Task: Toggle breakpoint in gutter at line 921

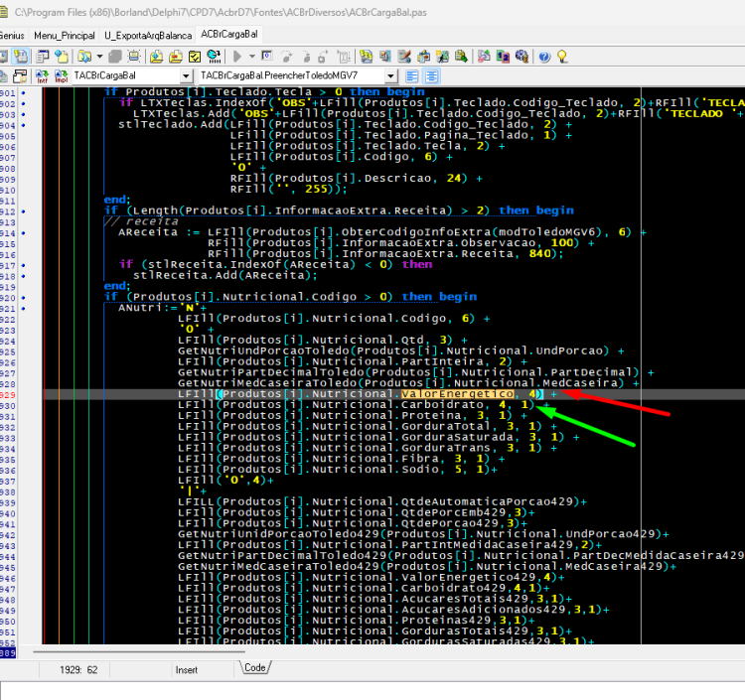Action: point(23,309)
